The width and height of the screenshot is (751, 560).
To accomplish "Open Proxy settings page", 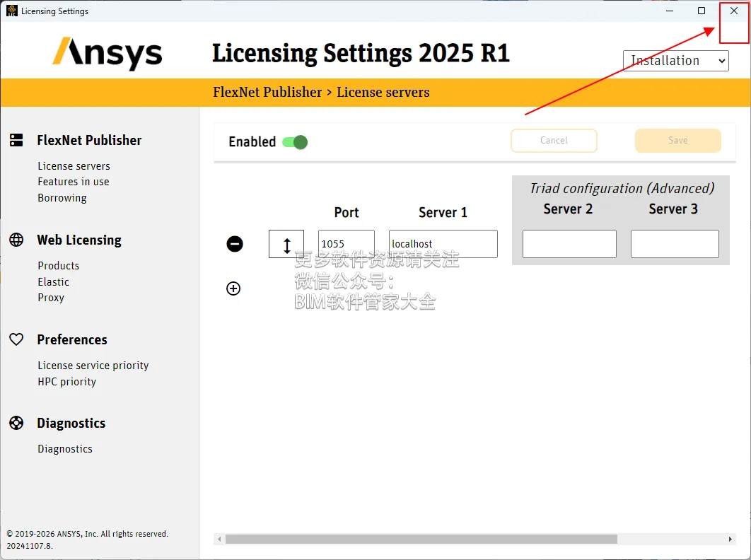I will 51,298.
